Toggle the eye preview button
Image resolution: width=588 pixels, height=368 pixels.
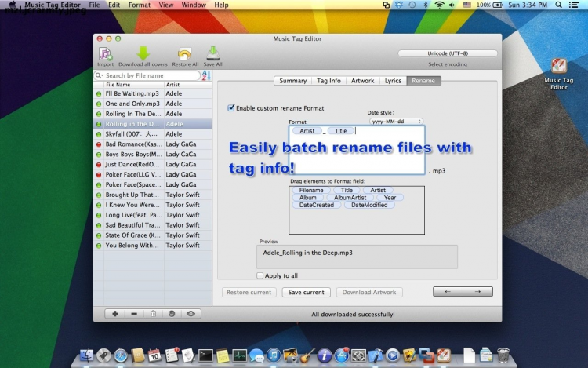point(191,314)
